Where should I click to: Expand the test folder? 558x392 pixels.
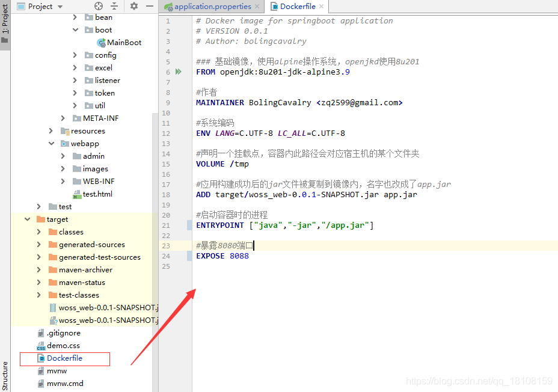(x=39, y=207)
